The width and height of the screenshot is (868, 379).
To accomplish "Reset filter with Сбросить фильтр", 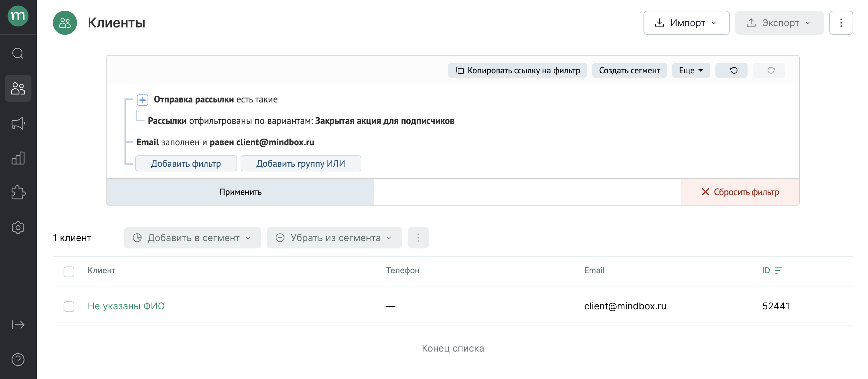I will point(740,192).
